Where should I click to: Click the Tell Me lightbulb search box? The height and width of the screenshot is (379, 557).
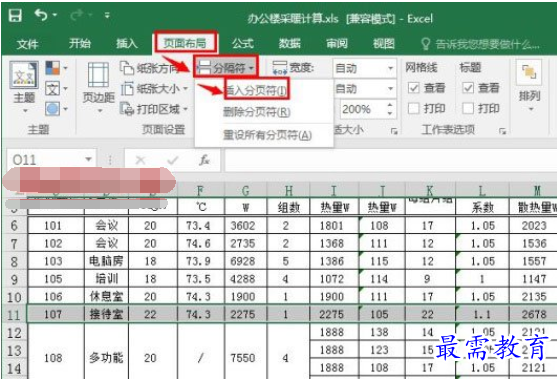tap(481, 44)
